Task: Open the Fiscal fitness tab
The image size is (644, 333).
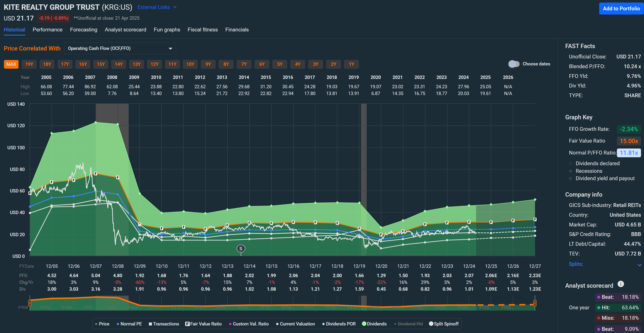Action: point(203,29)
